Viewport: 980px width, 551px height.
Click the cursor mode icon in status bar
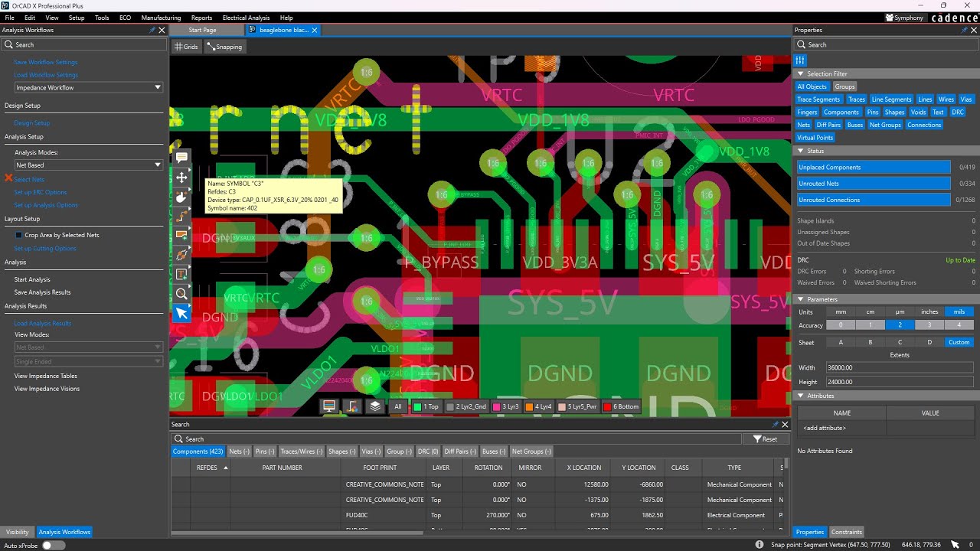click(x=955, y=545)
